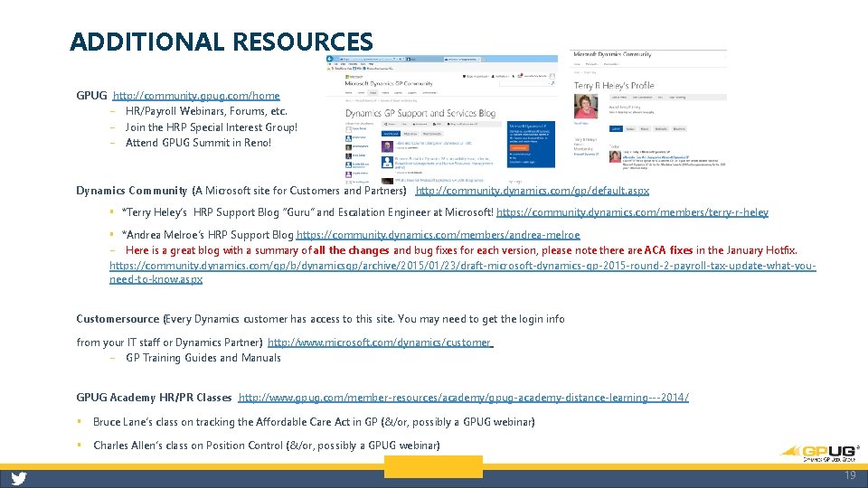Click 'Attend GPUG Summit in Reno!' line
This screenshot has height=488, width=868.
click(198, 143)
